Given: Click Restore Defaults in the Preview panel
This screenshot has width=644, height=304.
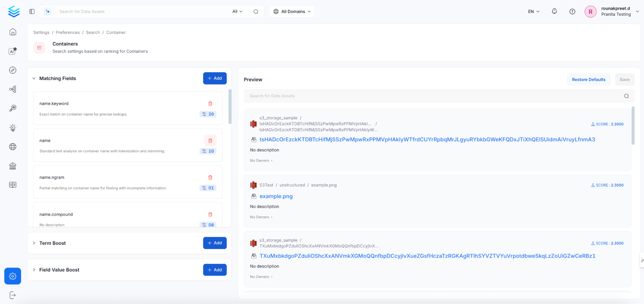Looking at the screenshot, I should coord(589,79).
